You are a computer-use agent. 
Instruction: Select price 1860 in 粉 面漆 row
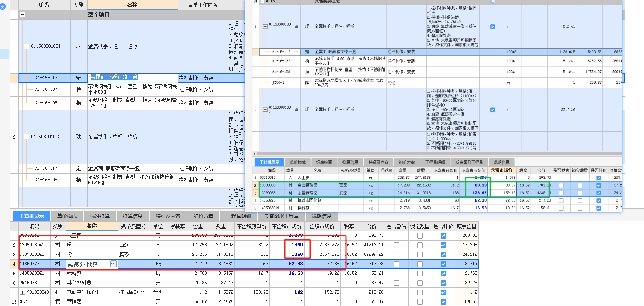coord(297,245)
